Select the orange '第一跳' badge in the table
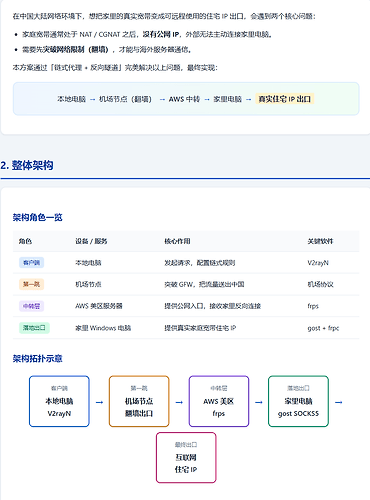Viewport: 370px width, 500px height. click(x=31, y=284)
